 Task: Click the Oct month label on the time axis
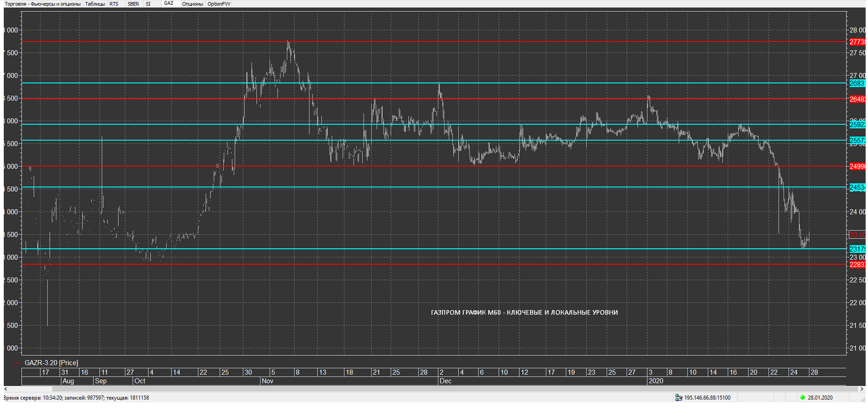tap(139, 381)
